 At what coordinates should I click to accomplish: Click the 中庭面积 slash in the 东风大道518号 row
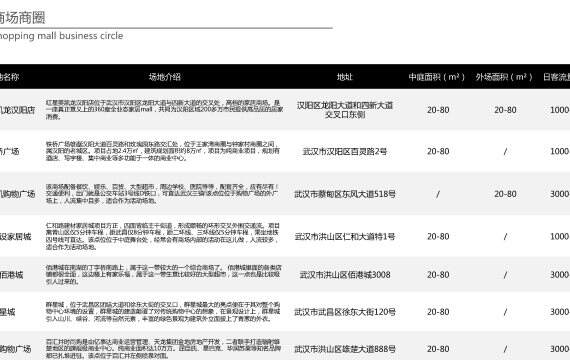[x=438, y=194]
